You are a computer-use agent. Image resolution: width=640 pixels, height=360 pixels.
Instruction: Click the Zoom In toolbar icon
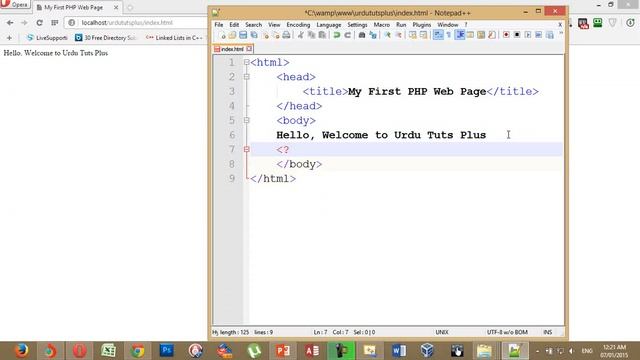click(x=387, y=35)
